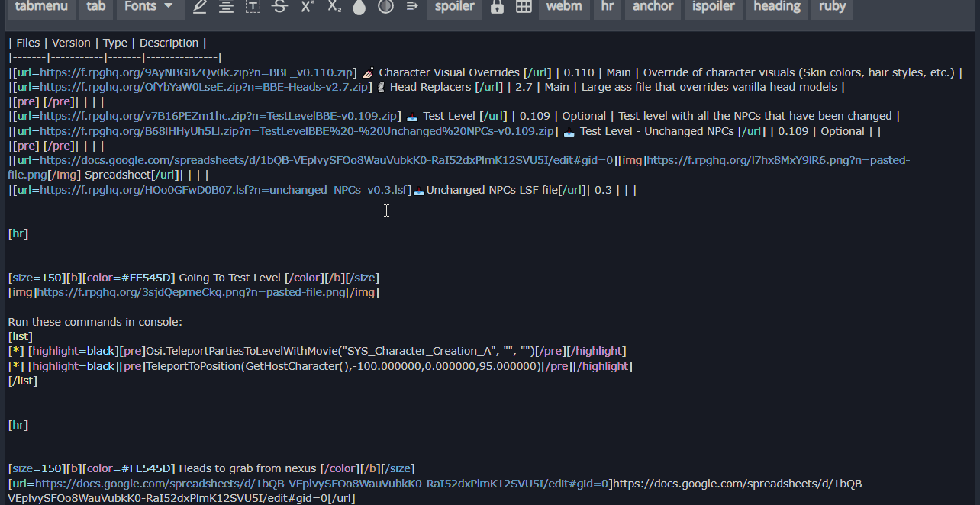Click the table header row text

point(107,43)
